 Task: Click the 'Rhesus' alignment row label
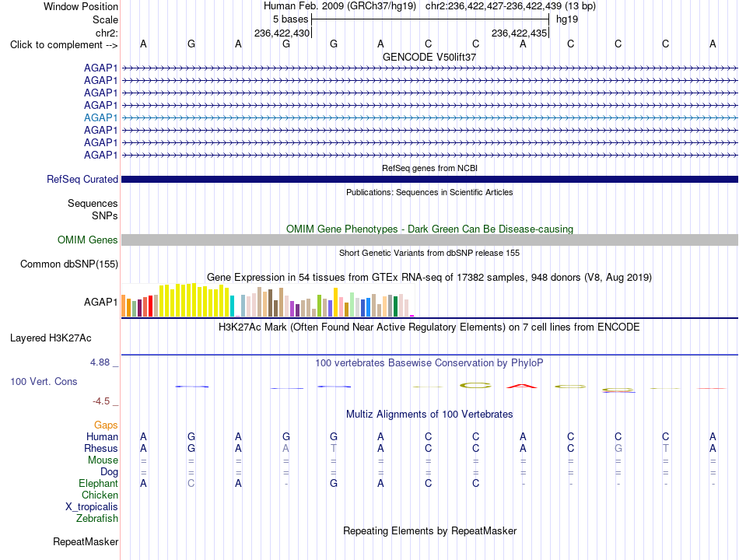[101, 448]
